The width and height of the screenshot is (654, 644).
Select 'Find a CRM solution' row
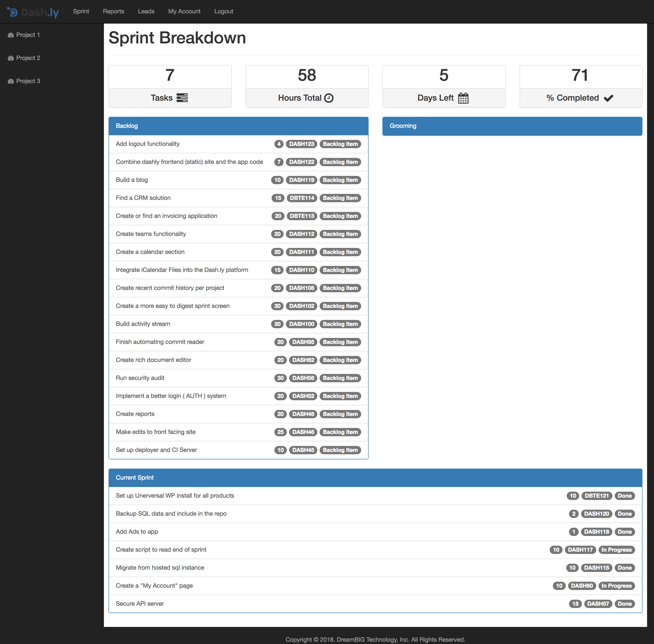click(239, 198)
